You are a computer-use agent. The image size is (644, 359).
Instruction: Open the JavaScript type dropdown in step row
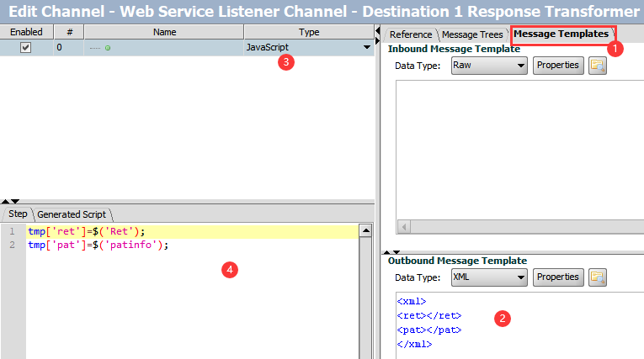(x=367, y=48)
